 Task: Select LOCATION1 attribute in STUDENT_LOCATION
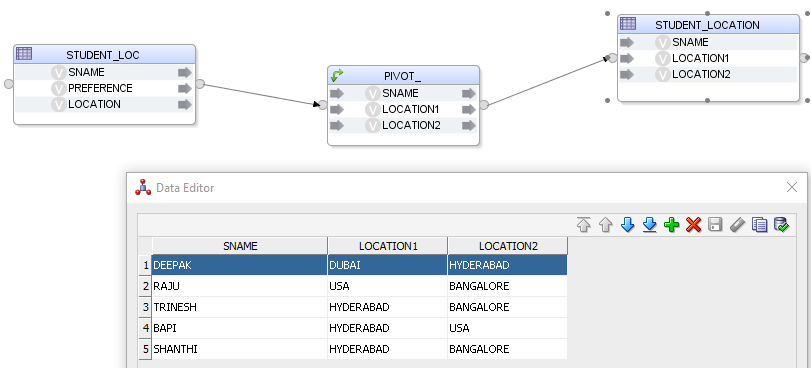coord(701,58)
